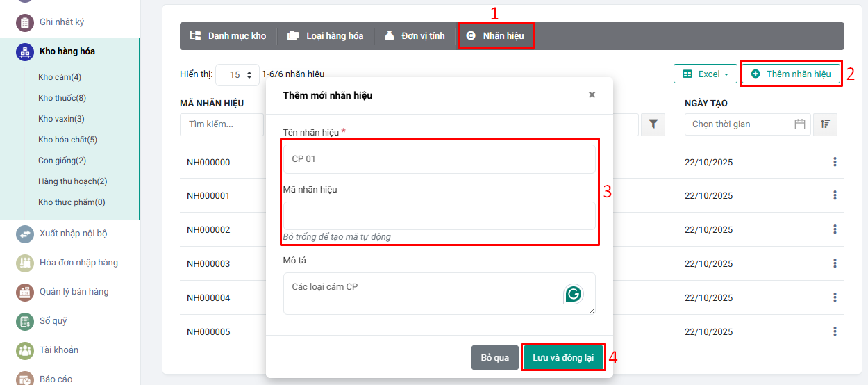Viewport: 868px width, 385px height.
Task: Select Kho thuốc(8) in the sidebar
Action: 62,98
